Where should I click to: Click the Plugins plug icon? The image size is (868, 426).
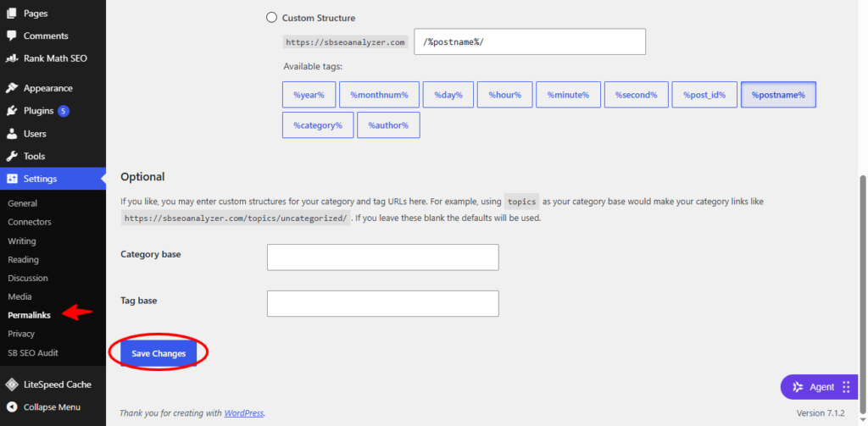(12, 111)
